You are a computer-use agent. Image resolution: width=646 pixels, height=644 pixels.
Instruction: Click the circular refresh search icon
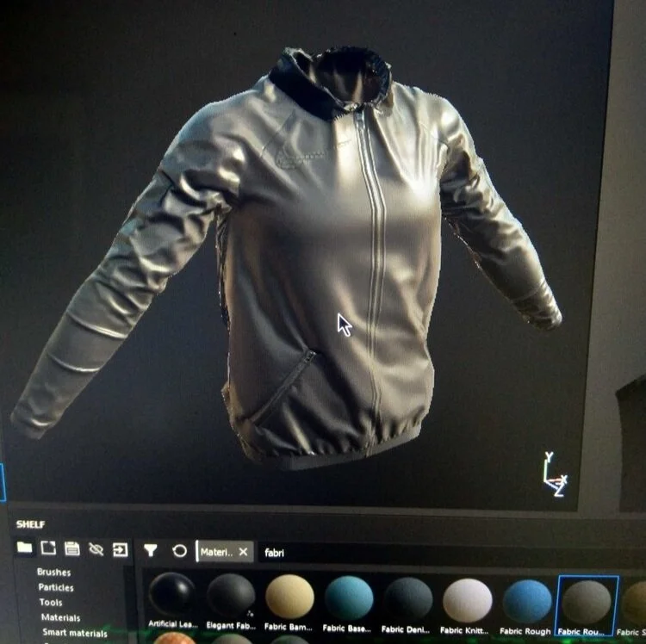pos(179,550)
